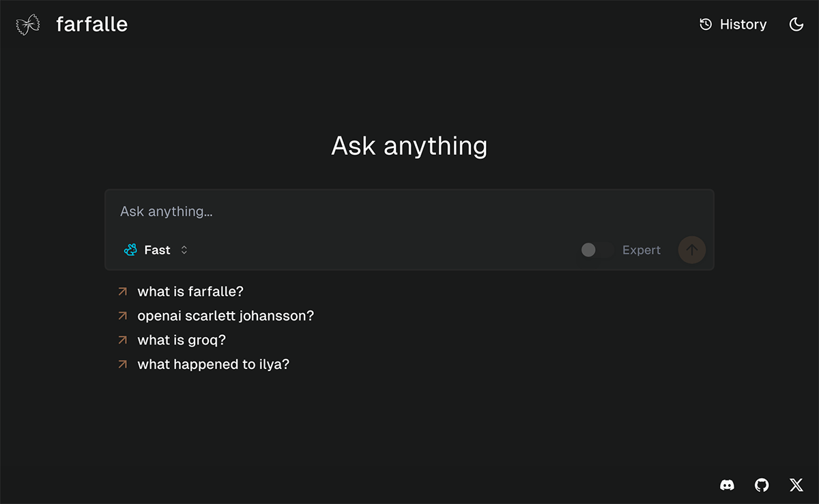Open the Discord link icon
Screen dimensions: 819x504
pos(728,485)
